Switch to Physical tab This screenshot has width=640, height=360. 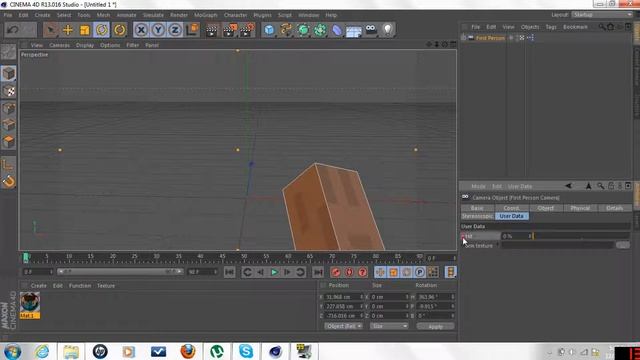point(580,208)
